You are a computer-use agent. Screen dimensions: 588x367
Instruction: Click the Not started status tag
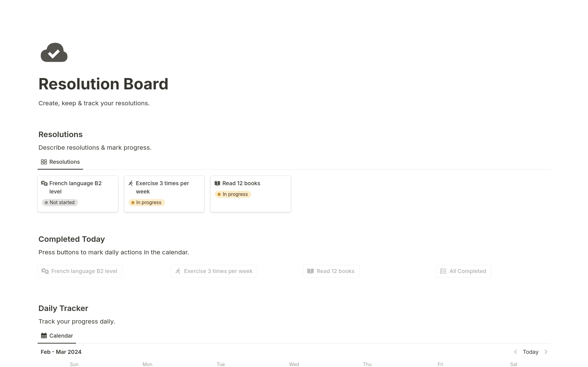coord(60,203)
